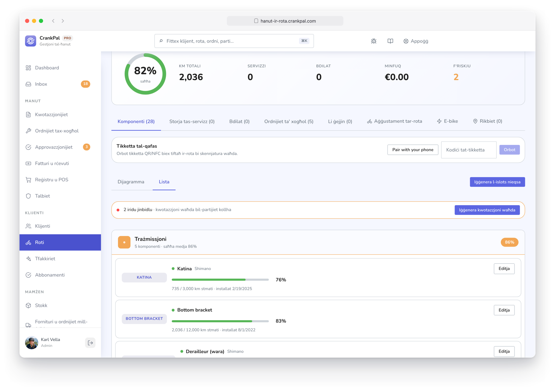555x392 pixels.
Task: Click the Fornituri truck icon
Action: [28, 325]
